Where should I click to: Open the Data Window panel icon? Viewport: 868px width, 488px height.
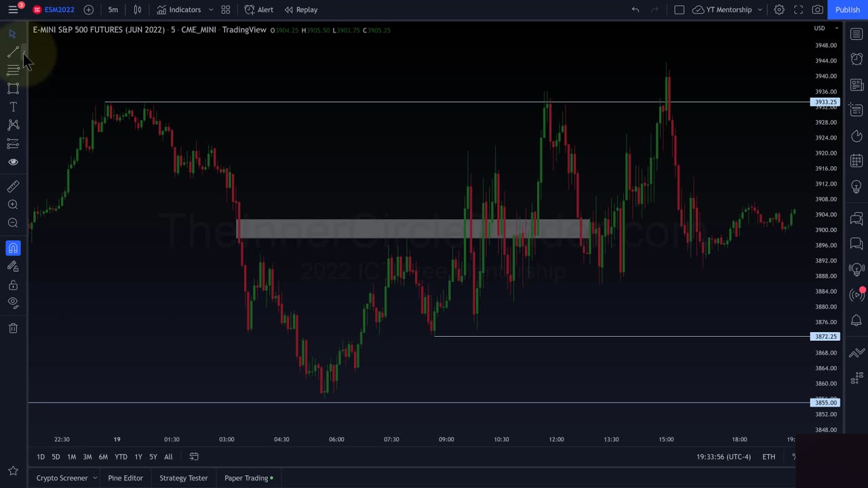coord(856,110)
